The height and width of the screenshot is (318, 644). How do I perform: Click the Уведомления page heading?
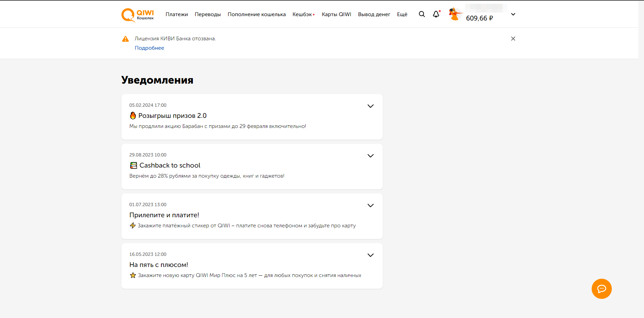point(157,80)
